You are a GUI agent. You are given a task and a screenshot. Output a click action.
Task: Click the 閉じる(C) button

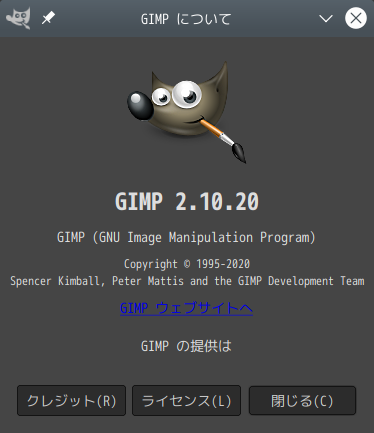(x=302, y=401)
